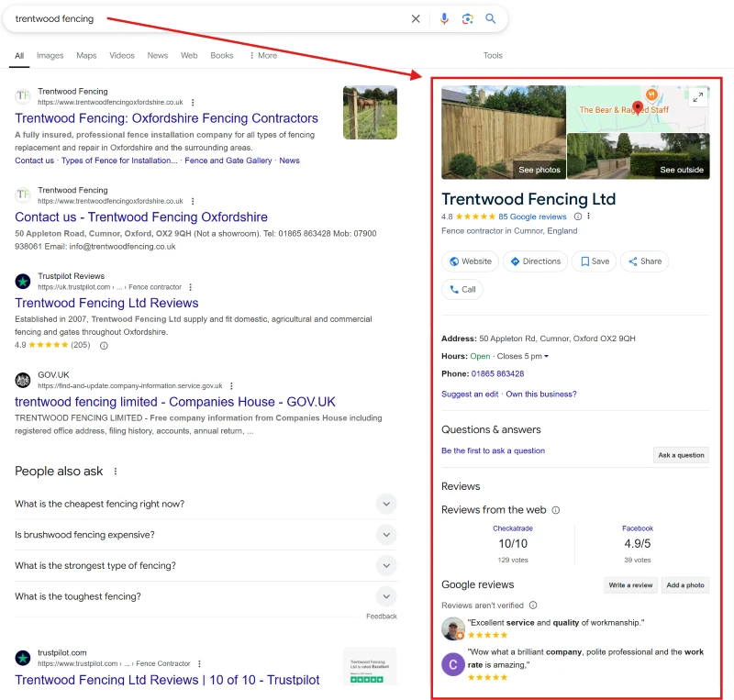Click the Trentwood Fencing TF favicon of first result
This screenshot has height=700, width=734.
23,96
